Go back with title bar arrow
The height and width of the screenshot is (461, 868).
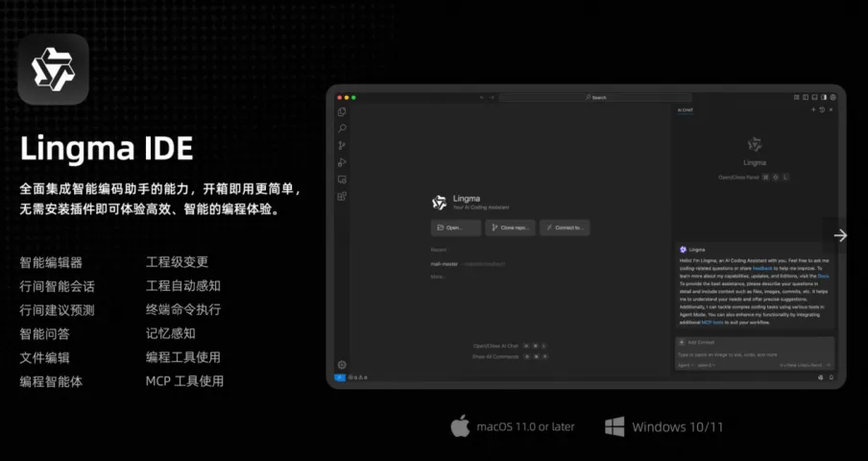click(482, 97)
